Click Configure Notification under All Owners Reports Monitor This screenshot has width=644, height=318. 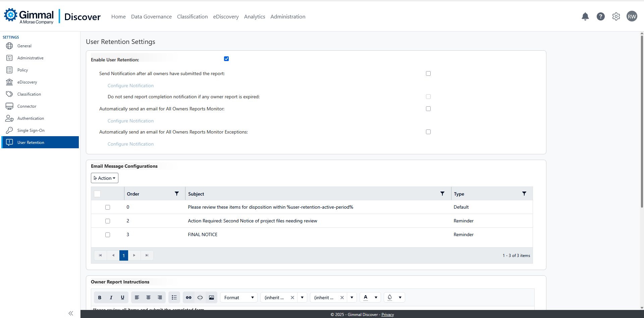(x=130, y=120)
